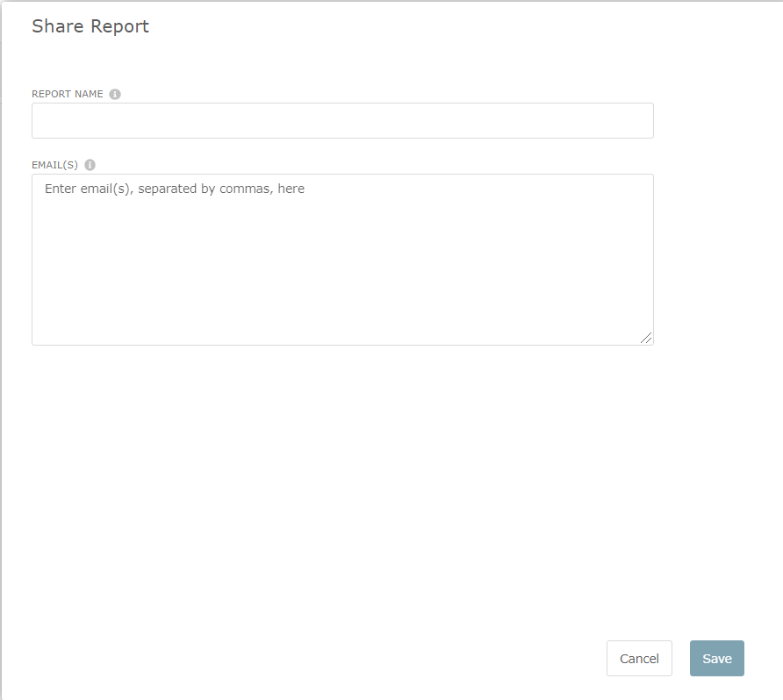Image resolution: width=783 pixels, height=700 pixels.
Task: Click the resize handle of the emails box
Action: point(646,338)
